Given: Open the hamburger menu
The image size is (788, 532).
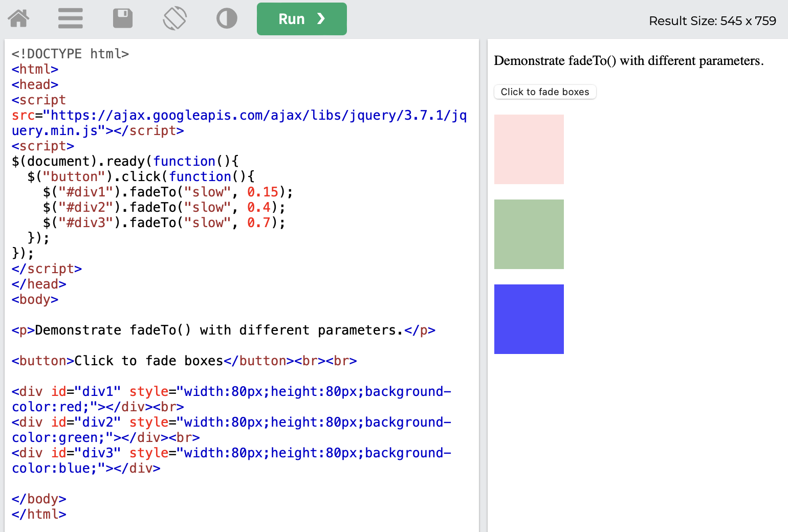Looking at the screenshot, I should pyautogui.click(x=71, y=19).
